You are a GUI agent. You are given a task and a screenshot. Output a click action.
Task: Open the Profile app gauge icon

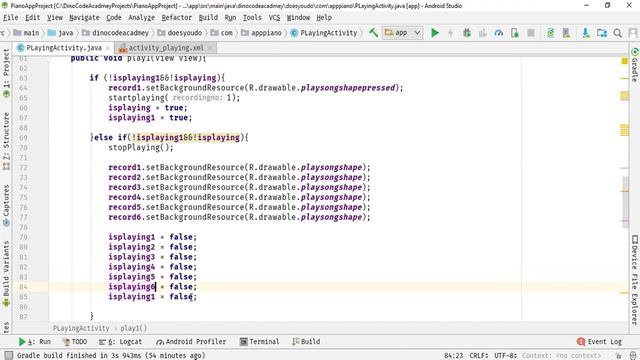tap(498, 33)
